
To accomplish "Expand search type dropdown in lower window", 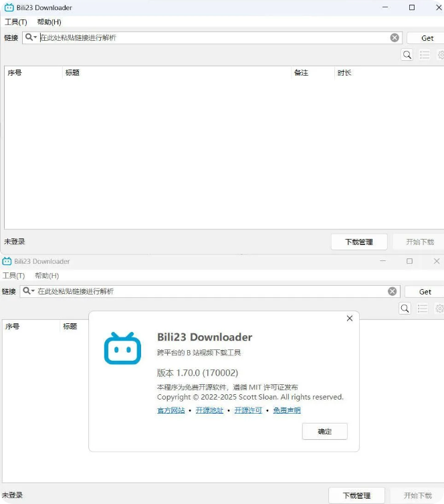I will point(29,291).
